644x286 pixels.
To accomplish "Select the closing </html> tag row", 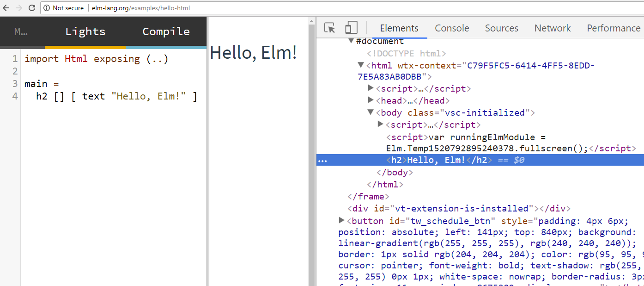I will tap(385, 185).
